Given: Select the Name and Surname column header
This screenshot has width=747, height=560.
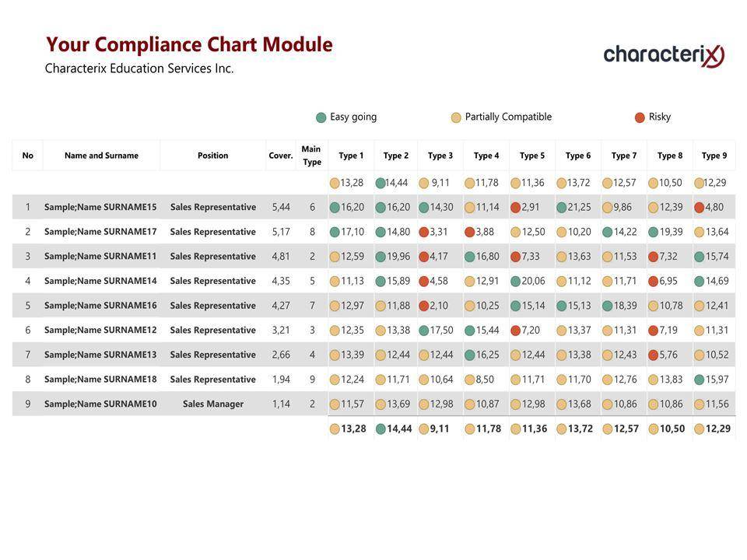Looking at the screenshot, I should click(101, 156).
